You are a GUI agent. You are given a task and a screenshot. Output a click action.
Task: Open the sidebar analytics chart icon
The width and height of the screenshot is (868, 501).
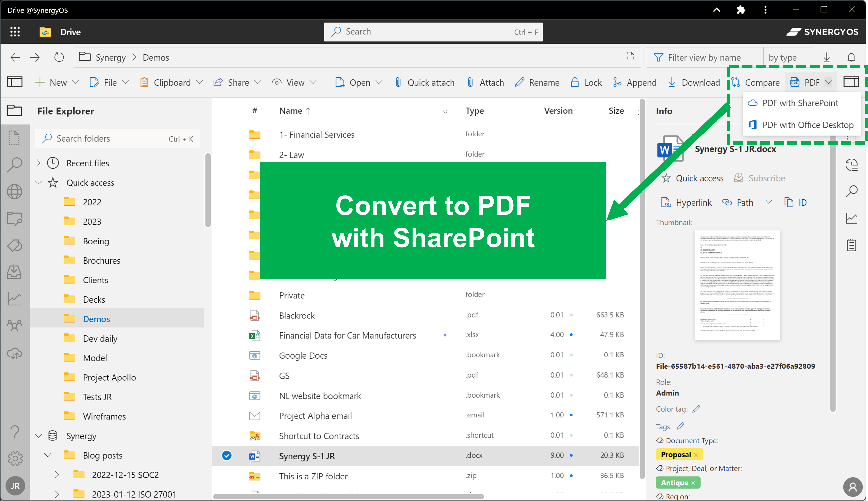tap(14, 299)
